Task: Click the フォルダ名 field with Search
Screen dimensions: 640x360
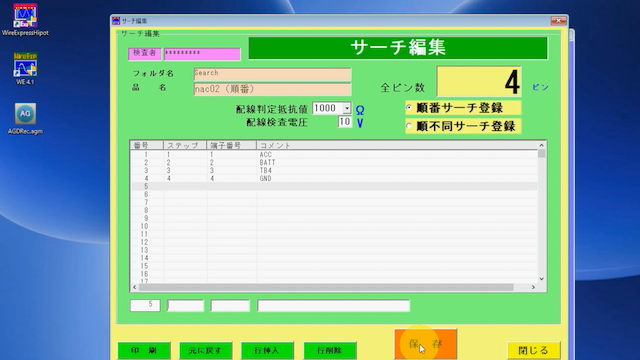Action: point(272,74)
